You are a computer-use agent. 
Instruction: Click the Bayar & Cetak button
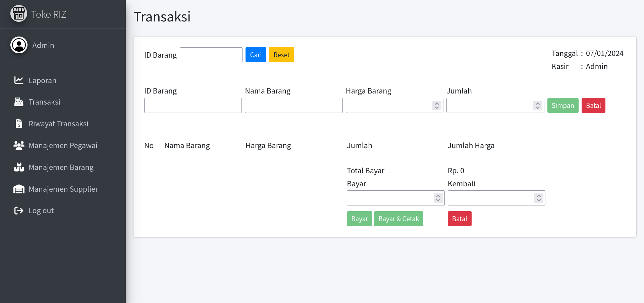tap(398, 219)
